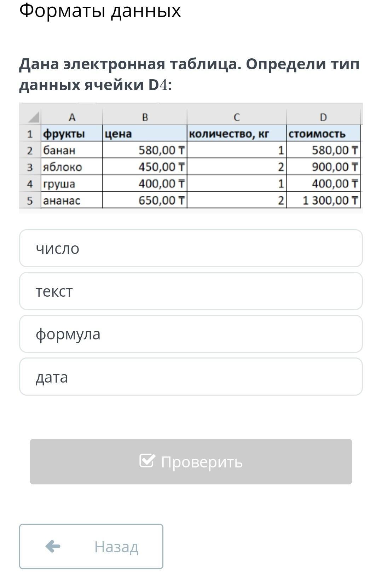Click cell D4 showing 400,00 ₸
Image resolution: width=382 pixels, height=588 pixels.
pos(323,184)
